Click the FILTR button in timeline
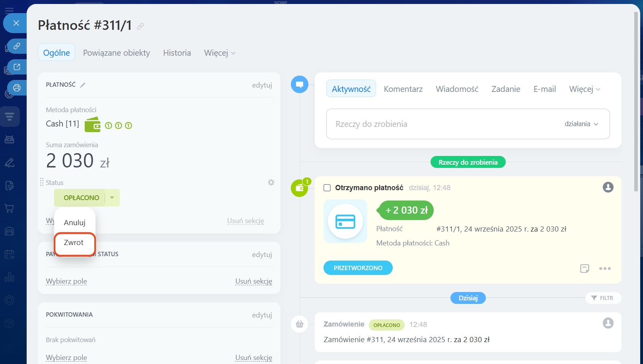This screenshot has width=643, height=364. click(x=602, y=298)
